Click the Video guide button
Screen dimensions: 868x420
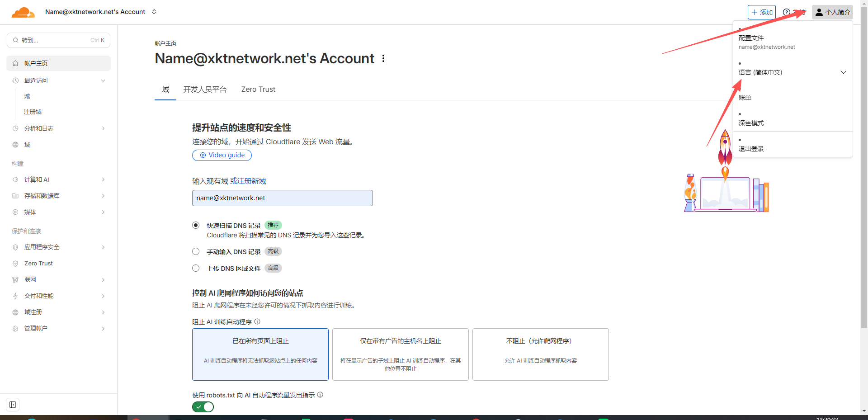coord(222,155)
